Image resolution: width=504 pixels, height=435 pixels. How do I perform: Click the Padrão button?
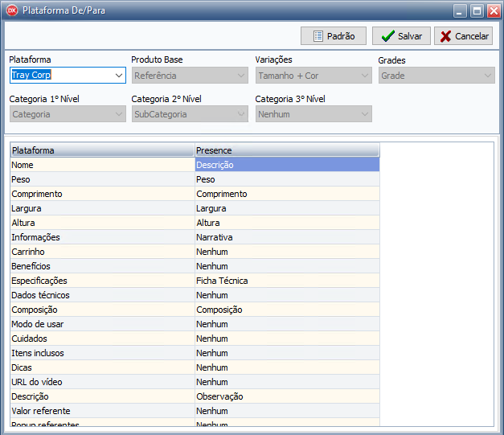point(334,36)
